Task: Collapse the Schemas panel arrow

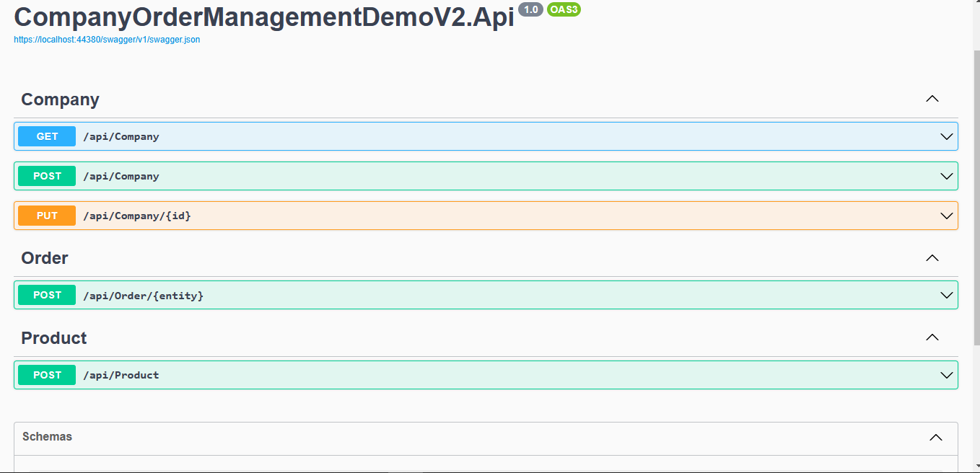Action: (x=936, y=437)
